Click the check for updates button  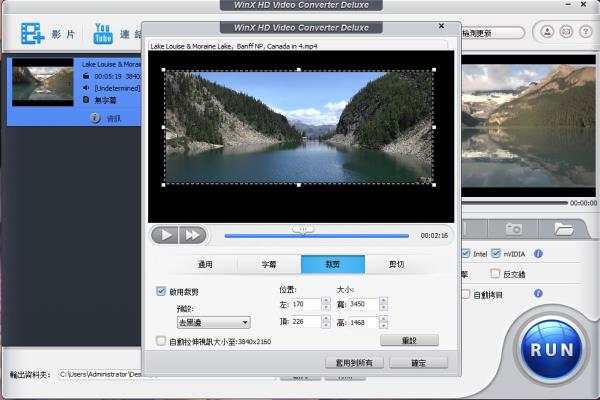pyautogui.click(x=492, y=33)
